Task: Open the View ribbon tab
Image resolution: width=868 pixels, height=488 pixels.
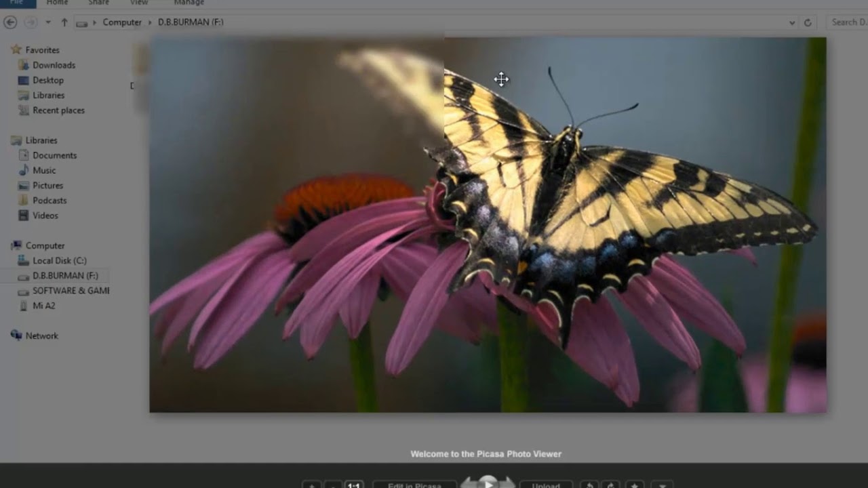Action: (x=139, y=3)
